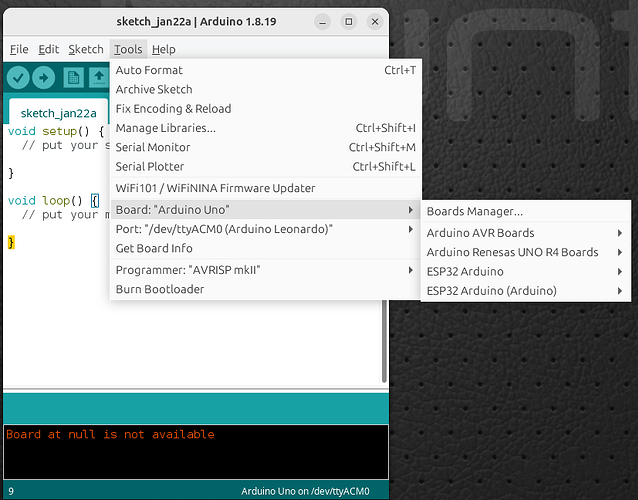
Task: Open WiFi101 / WiFiNINA Firmware Updater
Action: pyautogui.click(x=265, y=188)
